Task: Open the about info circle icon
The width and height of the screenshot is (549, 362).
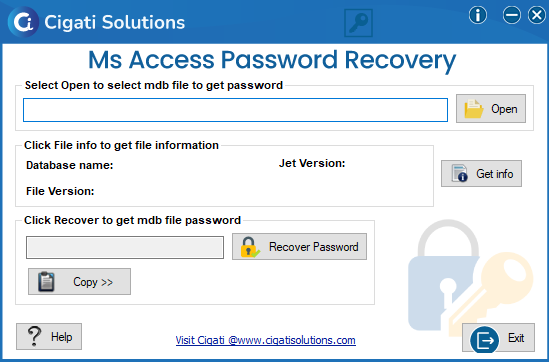Action: [x=478, y=15]
